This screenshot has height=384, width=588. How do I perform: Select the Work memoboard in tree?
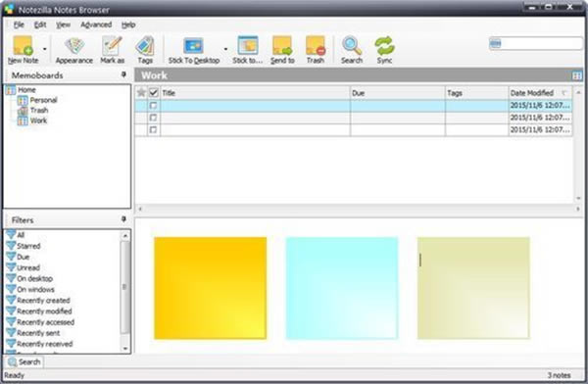pos(38,120)
